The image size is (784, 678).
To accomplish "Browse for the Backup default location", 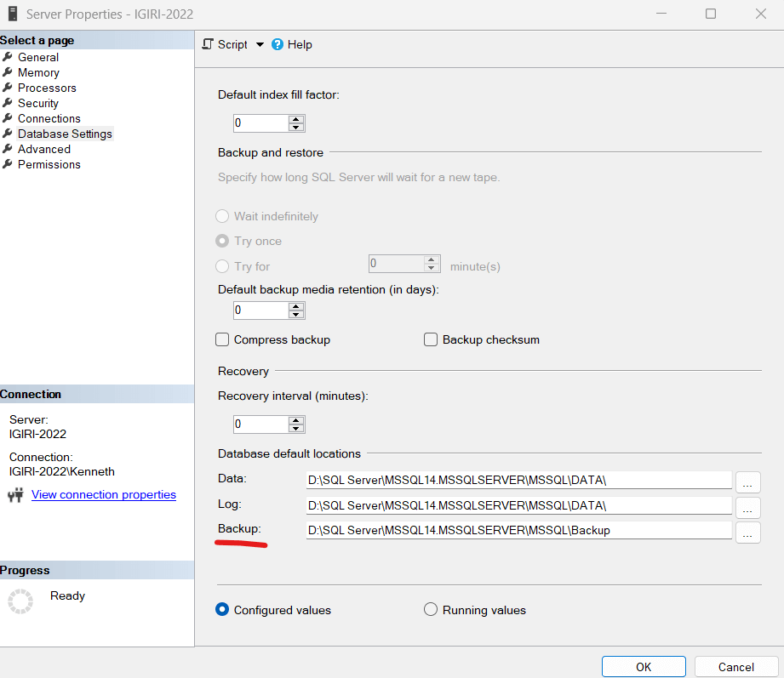I will (x=747, y=533).
